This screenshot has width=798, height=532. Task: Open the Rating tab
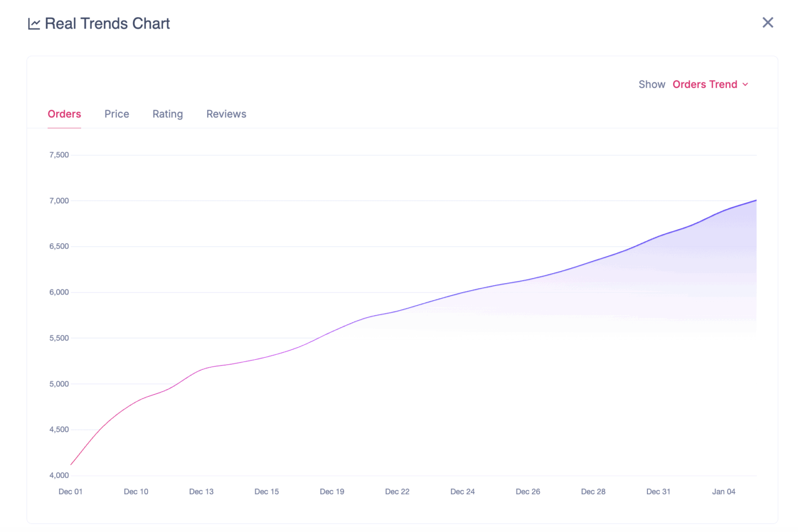point(167,114)
